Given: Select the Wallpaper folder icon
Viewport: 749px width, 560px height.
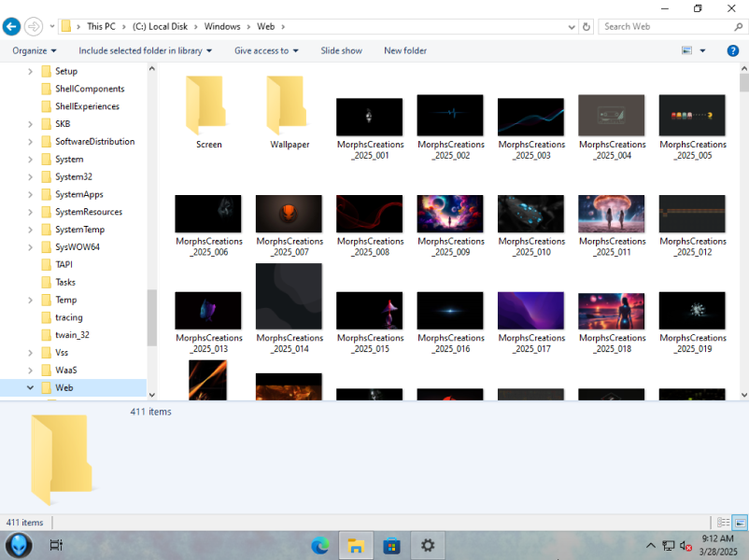Looking at the screenshot, I should click(x=286, y=105).
